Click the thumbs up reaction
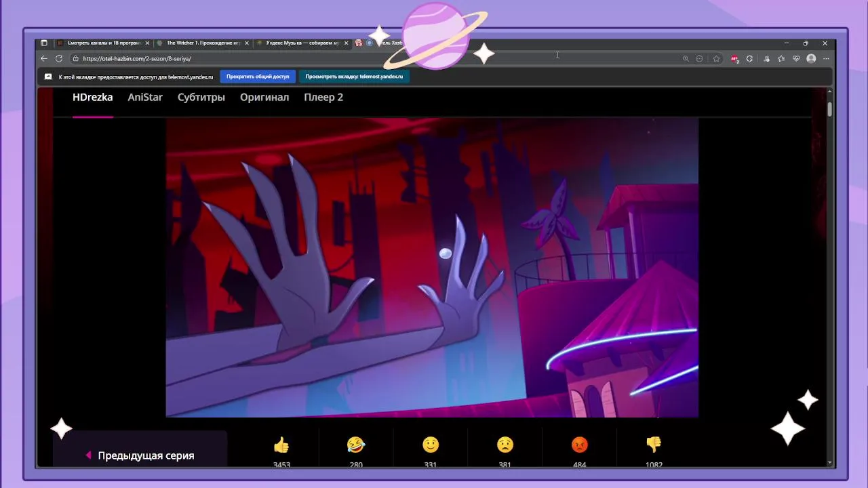Image resolution: width=868 pixels, height=488 pixels. tap(281, 445)
